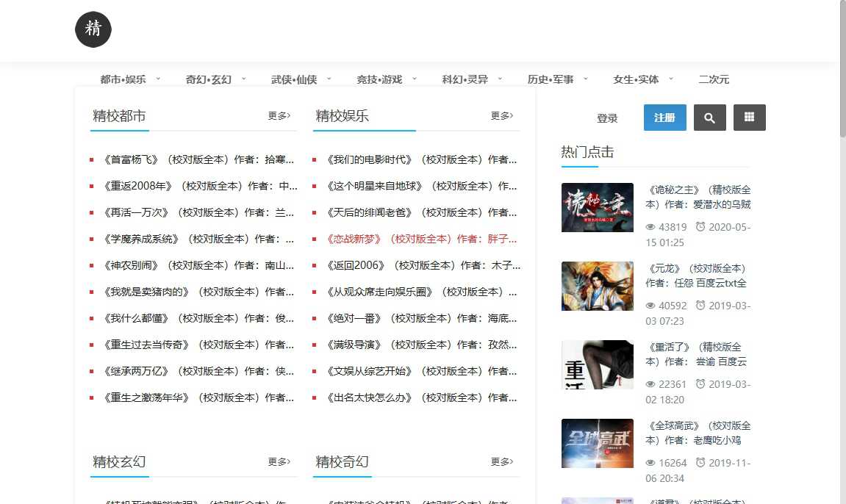Click the 《重活了》 cover thumbnail
Screen dimensions: 846x504
pos(598,365)
